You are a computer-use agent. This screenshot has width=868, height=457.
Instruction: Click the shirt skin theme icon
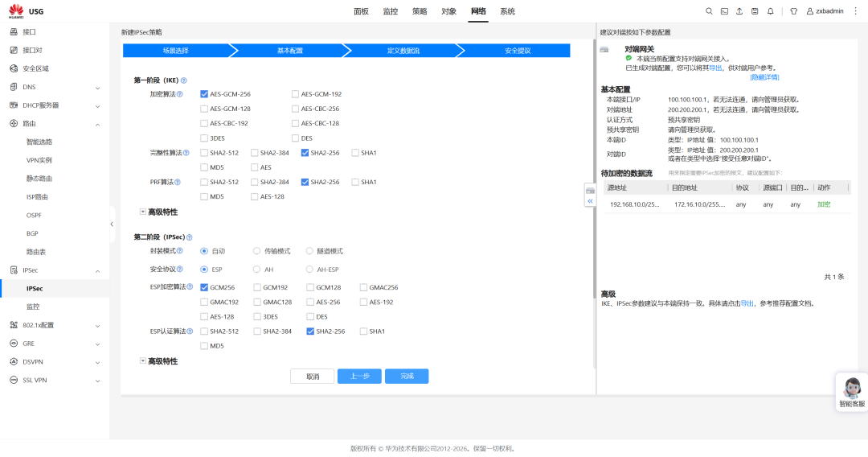tap(793, 11)
